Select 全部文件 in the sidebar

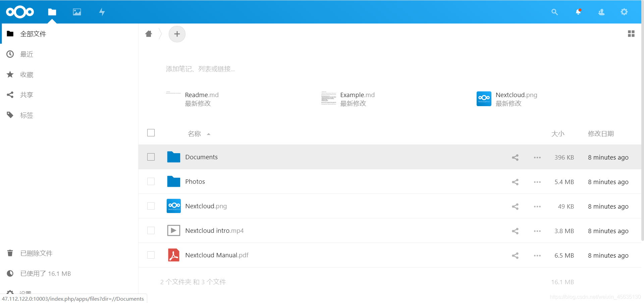click(x=70, y=34)
